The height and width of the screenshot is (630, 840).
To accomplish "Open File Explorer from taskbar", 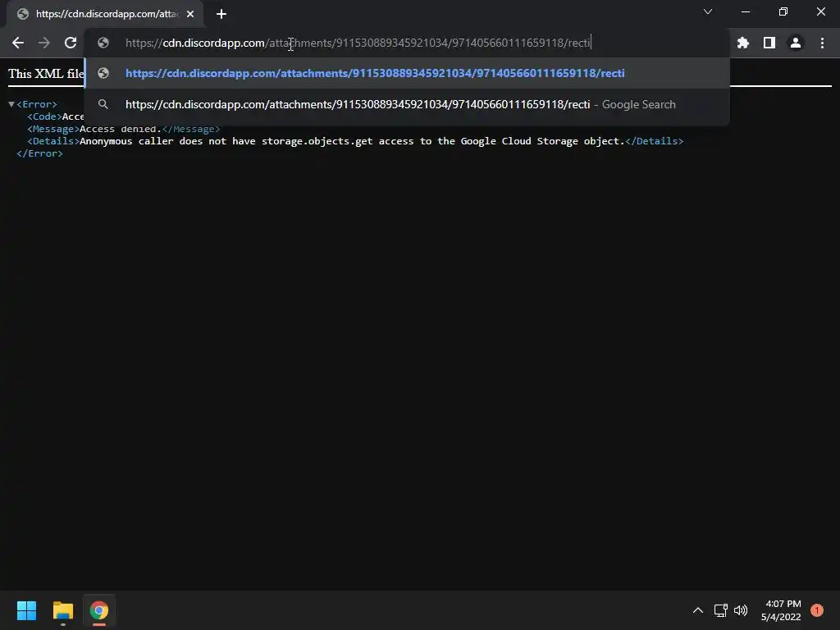I will tap(62, 610).
